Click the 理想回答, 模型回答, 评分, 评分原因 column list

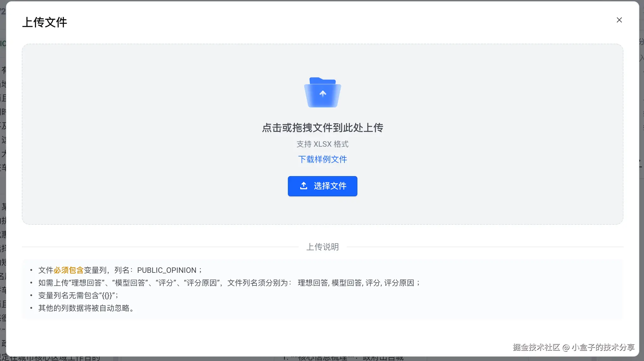click(356, 283)
